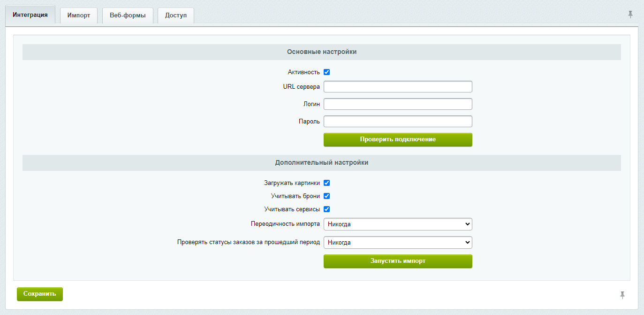Click the pin icon at top right of tabs
644x315 pixels.
[630, 15]
